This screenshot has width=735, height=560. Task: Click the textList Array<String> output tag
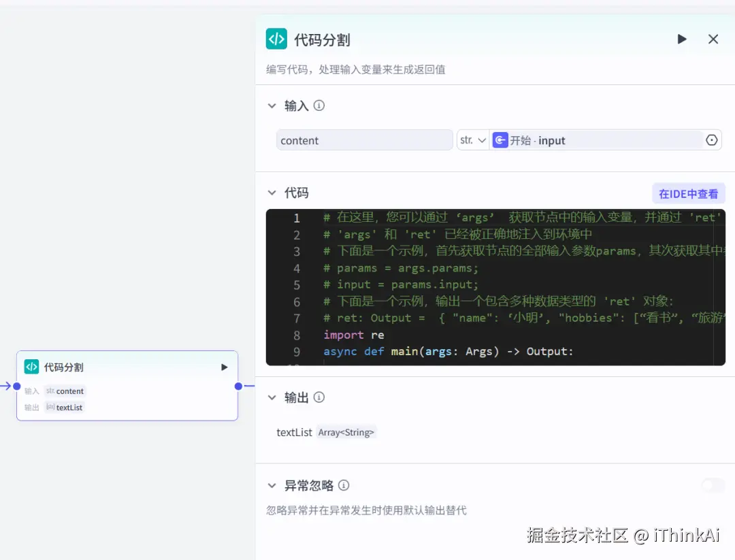click(x=346, y=432)
